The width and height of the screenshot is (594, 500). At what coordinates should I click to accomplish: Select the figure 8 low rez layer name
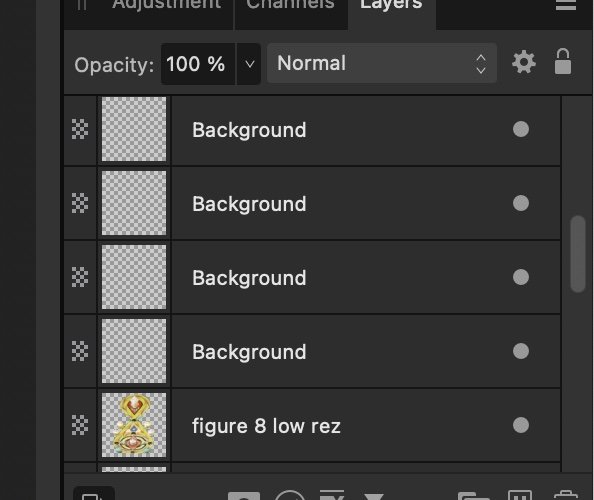266,426
